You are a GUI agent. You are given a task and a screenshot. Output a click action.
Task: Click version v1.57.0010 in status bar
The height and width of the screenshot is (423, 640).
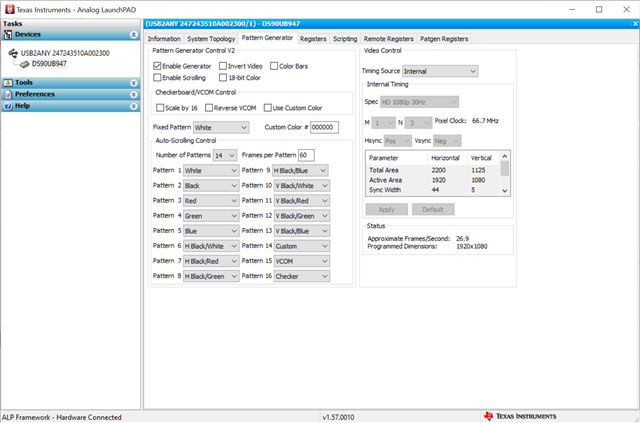[338, 417]
